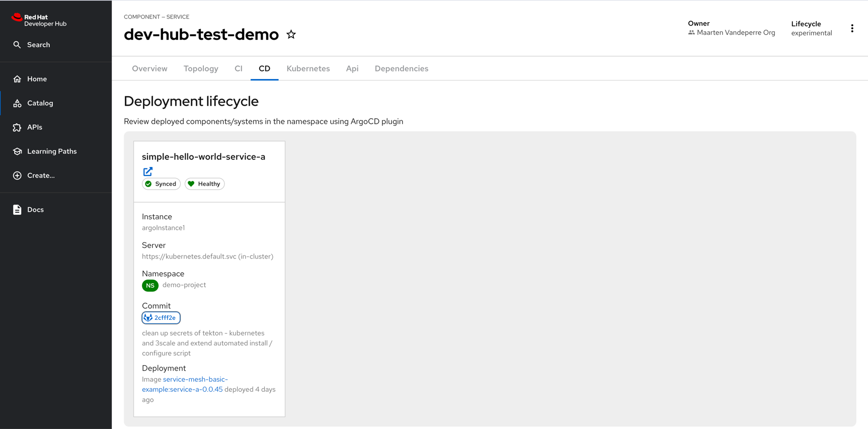Open the Dependencies tab
The width and height of the screenshot is (868, 429).
pyautogui.click(x=402, y=68)
